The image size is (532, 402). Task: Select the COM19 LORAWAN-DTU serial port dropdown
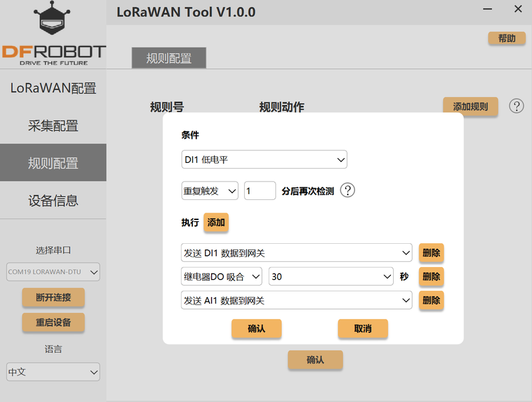(x=53, y=271)
